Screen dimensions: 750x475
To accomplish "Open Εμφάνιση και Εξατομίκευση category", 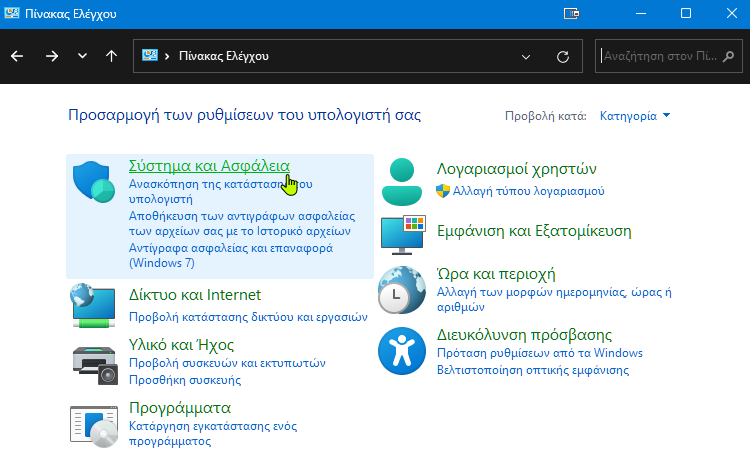I will (x=534, y=231).
